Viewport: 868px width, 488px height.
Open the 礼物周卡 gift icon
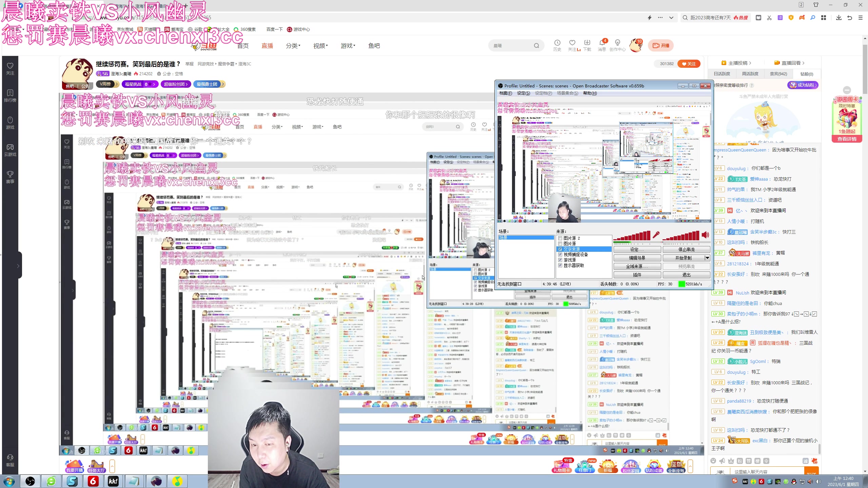click(x=562, y=466)
